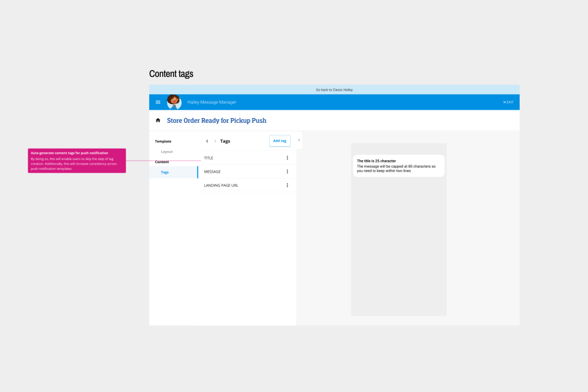Select the Tags item in the sidebar
588x392 pixels.
tap(165, 172)
